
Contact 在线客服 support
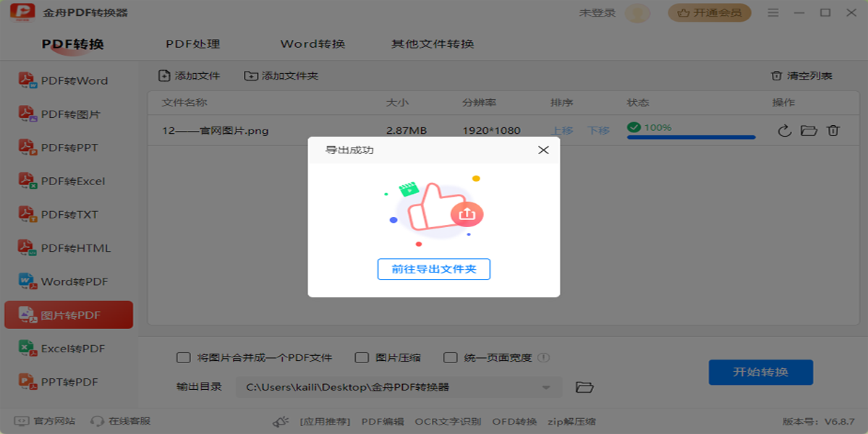[x=120, y=421]
